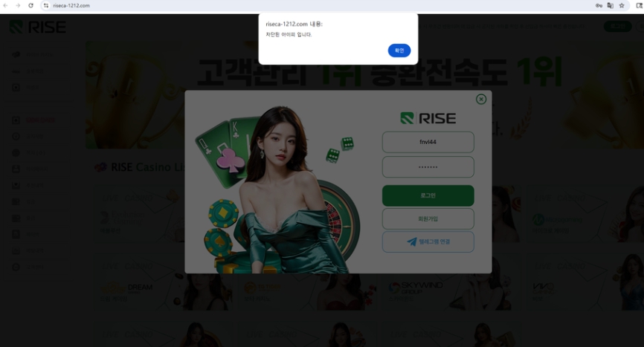
Task: Open the site information icon
Action: point(46,5)
